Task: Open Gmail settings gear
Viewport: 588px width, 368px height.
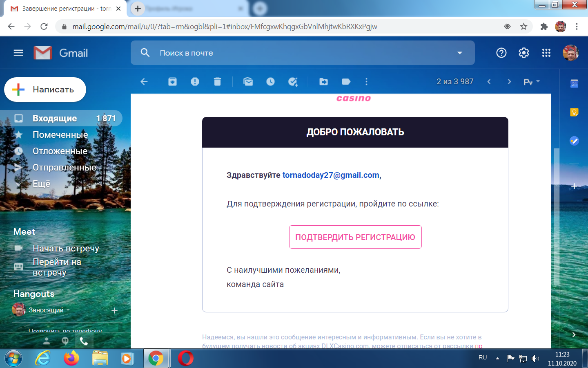Action: pos(524,53)
